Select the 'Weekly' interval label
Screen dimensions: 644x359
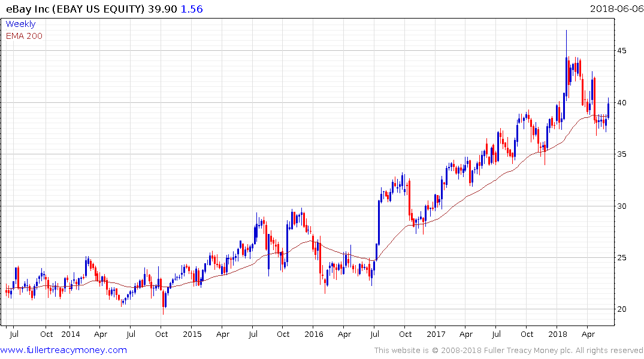coord(20,24)
